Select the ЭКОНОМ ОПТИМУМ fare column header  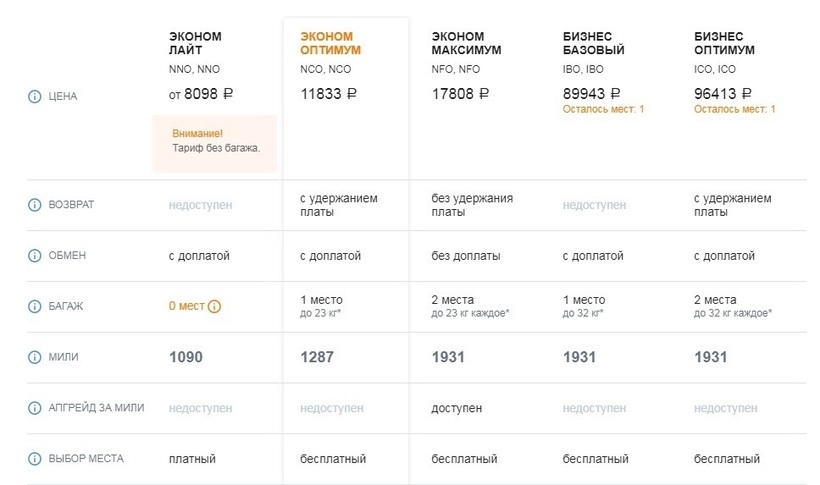pos(330,43)
